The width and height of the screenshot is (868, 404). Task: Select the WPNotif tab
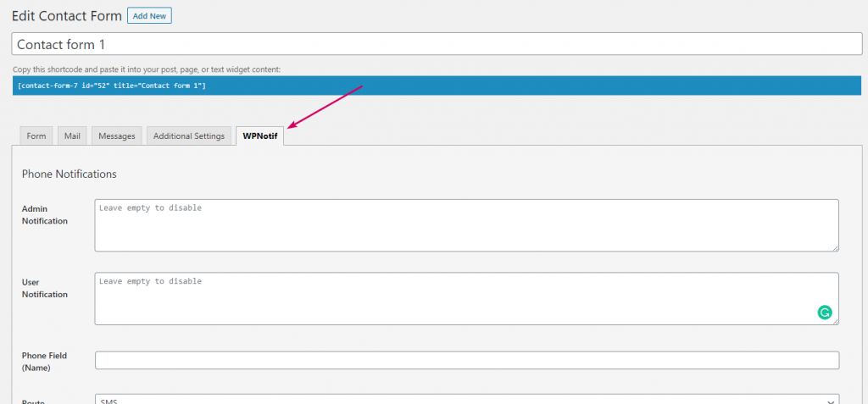click(260, 136)
